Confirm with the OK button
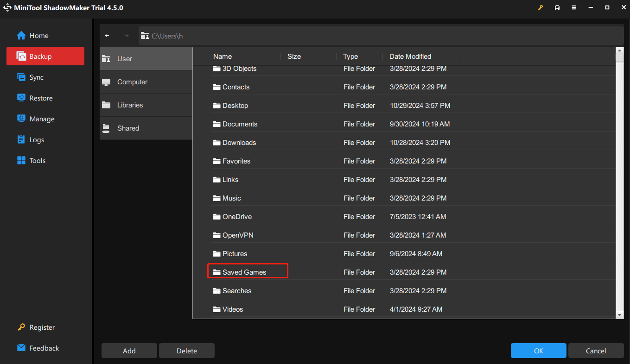 tap(539, 351)
